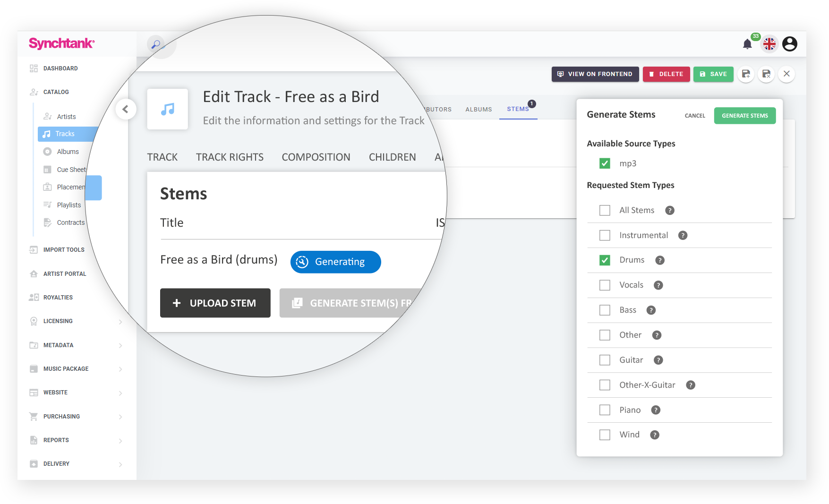This screenshot has height=504, width=829.
Task: Switch to the Track tab
Action: point(162,157)
